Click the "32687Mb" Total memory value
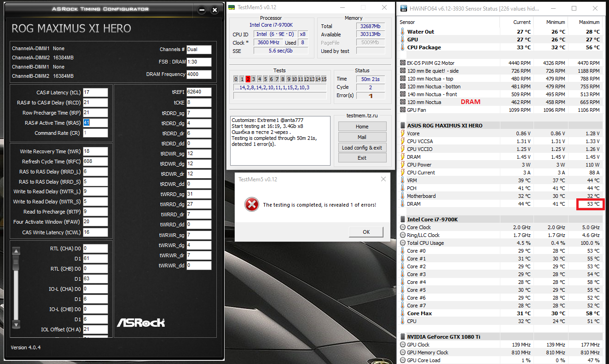609x364 pixels. pos(371,26)
